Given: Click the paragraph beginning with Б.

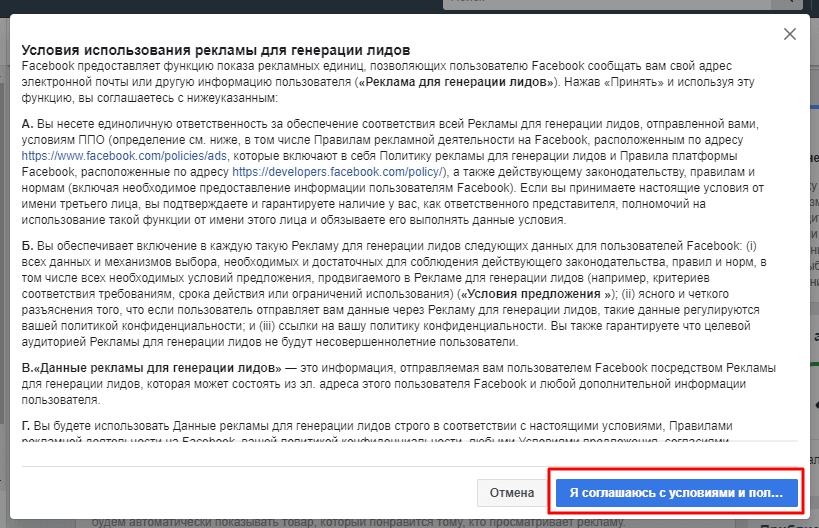Looking at the screenshot, I should (394, 294).
